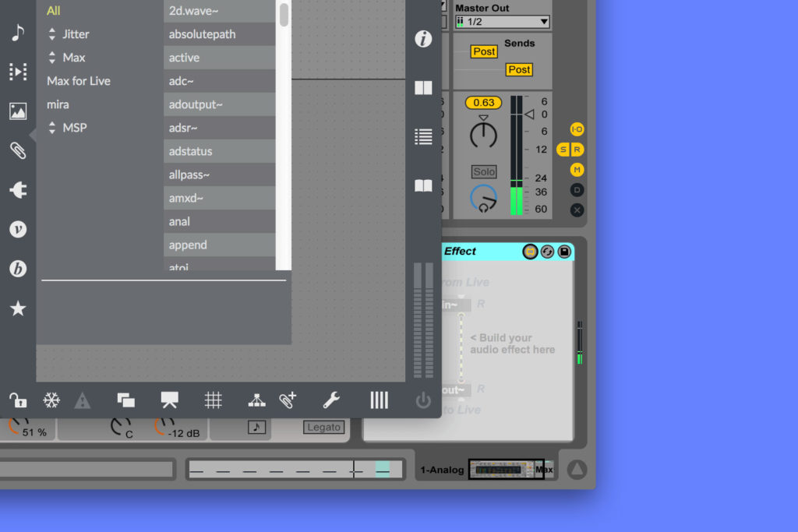This screenshot has width=798, height=532.
Task: Click the 0.63 pan knob
Action: (x=484, y=135)
